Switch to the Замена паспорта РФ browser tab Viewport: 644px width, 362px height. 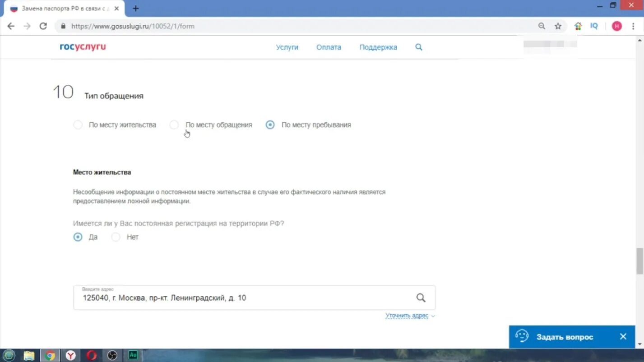tap(63, 9)
